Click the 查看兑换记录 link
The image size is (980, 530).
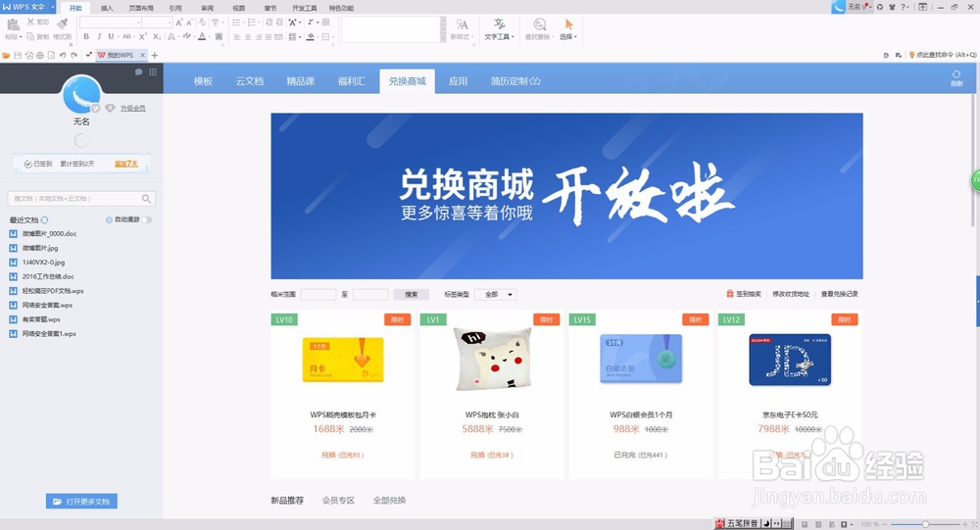840,294
